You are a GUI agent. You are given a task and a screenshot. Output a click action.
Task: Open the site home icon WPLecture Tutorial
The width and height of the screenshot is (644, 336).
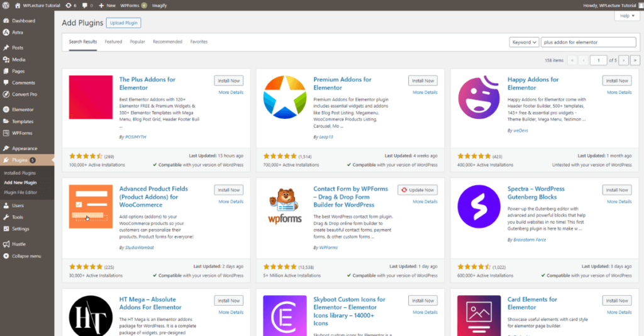(37, 5)
